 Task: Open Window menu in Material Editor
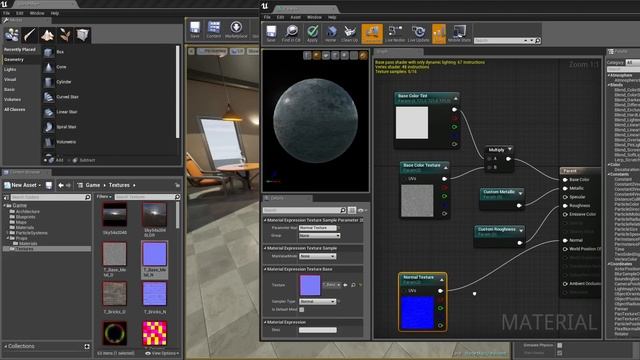point(314,17)
